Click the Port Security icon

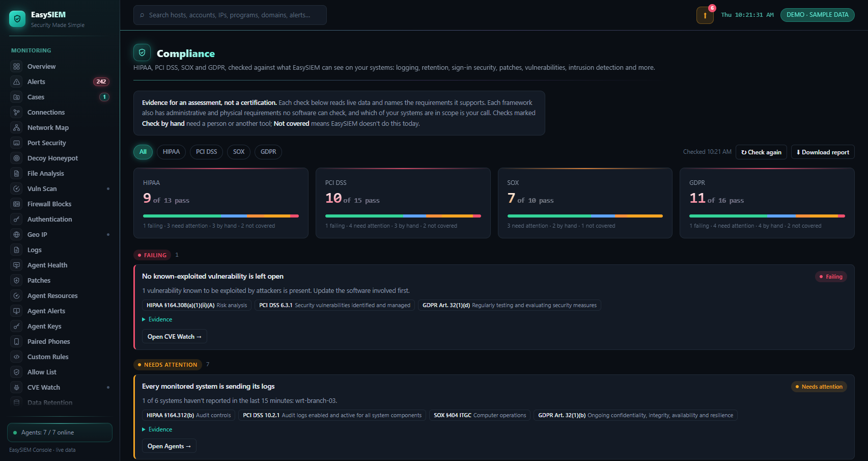(x=17, y=143)
